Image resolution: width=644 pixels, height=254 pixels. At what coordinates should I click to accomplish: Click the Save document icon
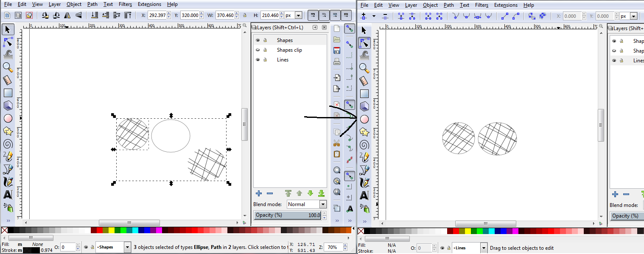pos(337,50)
